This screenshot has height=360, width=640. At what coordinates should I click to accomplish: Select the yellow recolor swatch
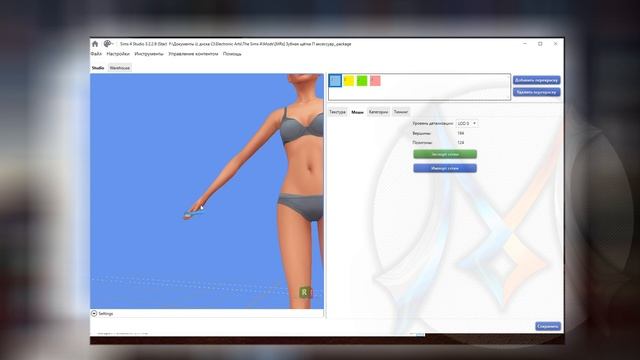349,80
